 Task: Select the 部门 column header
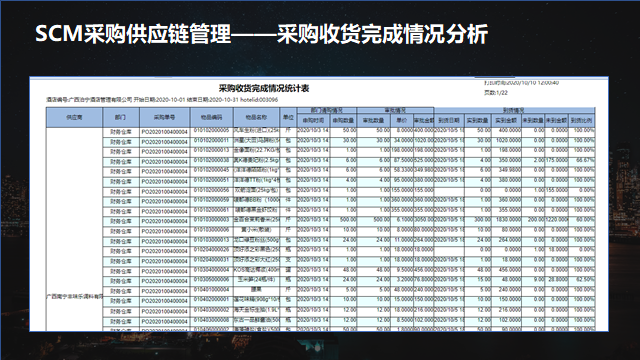point(121,118)
